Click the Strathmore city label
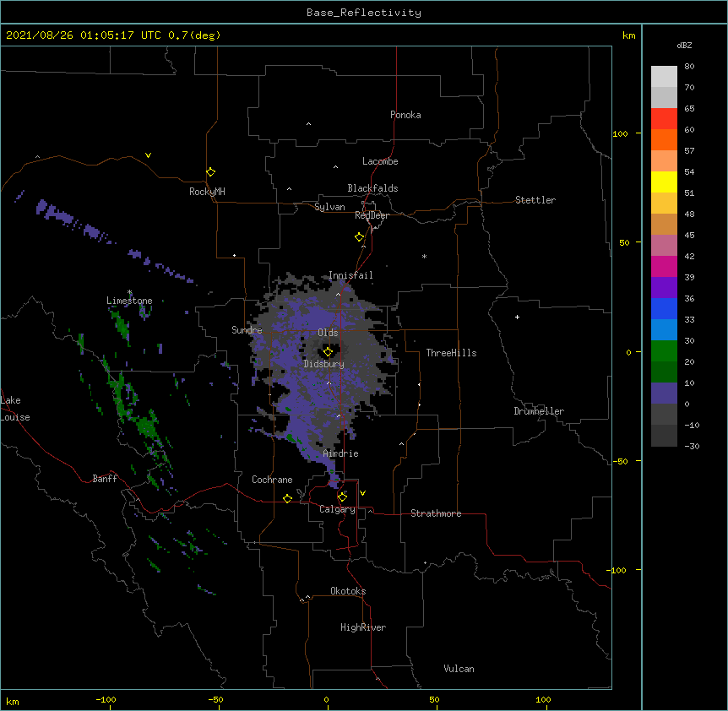This screenshot has height=711, width=728. tap(436, 513)
